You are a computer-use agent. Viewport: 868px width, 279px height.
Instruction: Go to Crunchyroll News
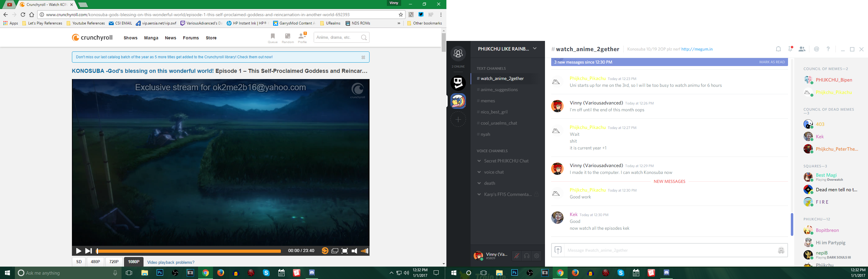click(x=170, y=38)
